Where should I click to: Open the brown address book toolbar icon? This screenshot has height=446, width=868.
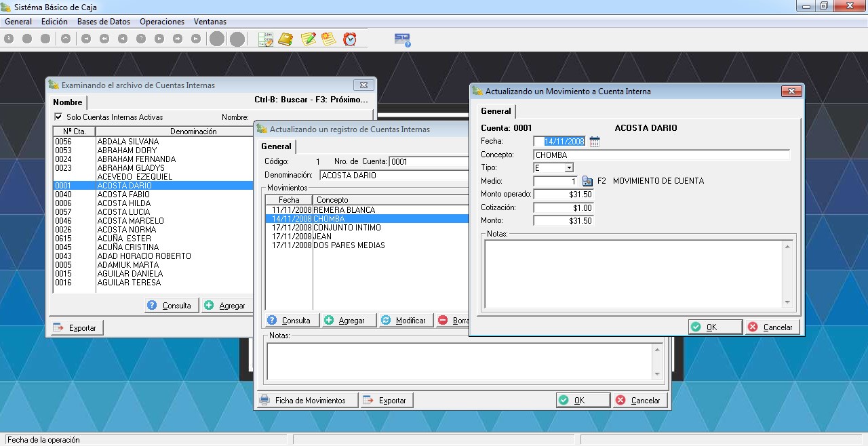tap(285, 39)
